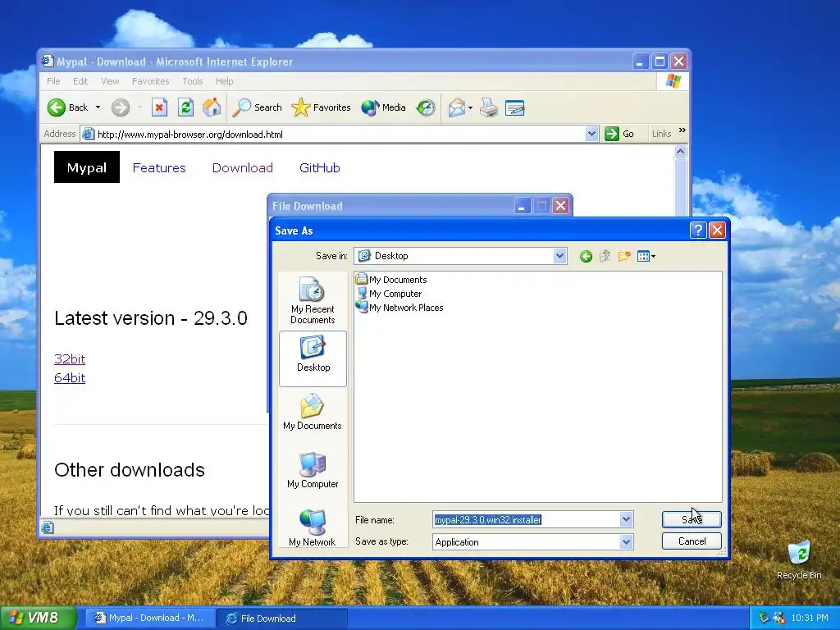
Task: Select My Documents in places bar
Action: [313, 412]
